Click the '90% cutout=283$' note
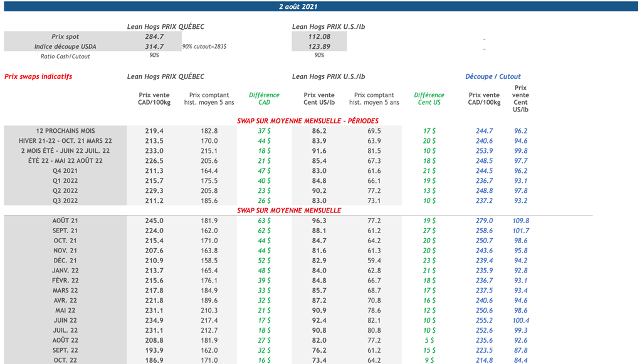Screen dimensions: 642x364 click(x=204, y=47)
